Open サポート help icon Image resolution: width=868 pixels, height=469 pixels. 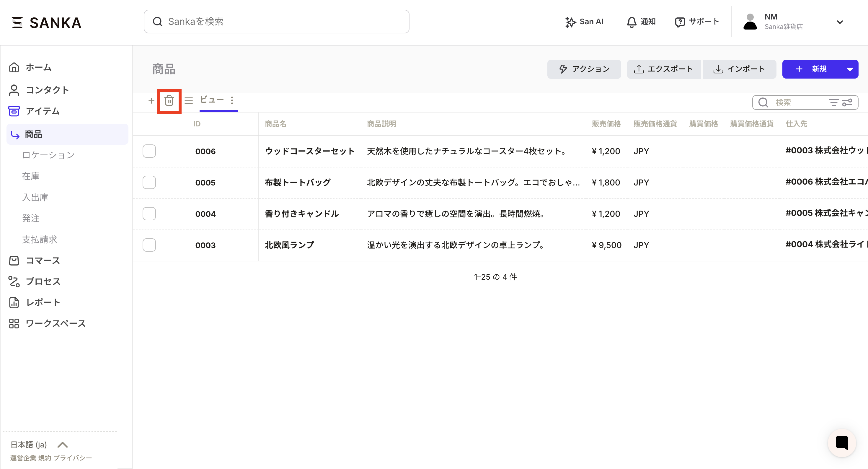tap(697, 22)
